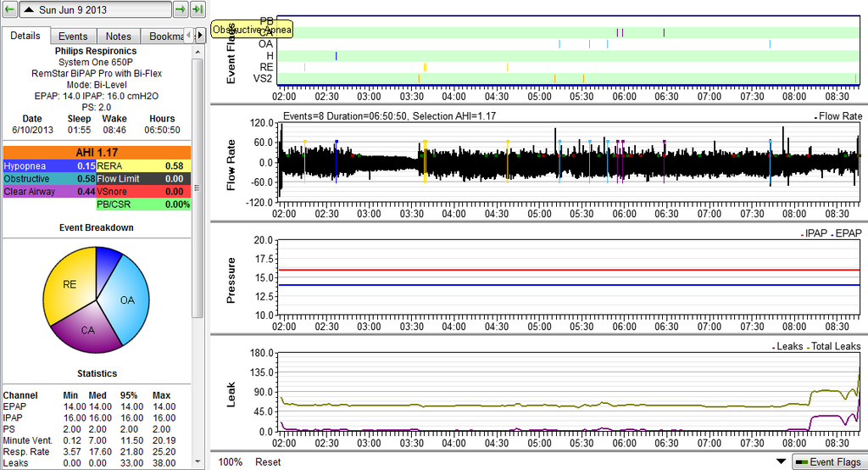Click the Philips Respironics device name
This screenshot has width=868, height=470.
pyautogui.click(x=96, y=51)
